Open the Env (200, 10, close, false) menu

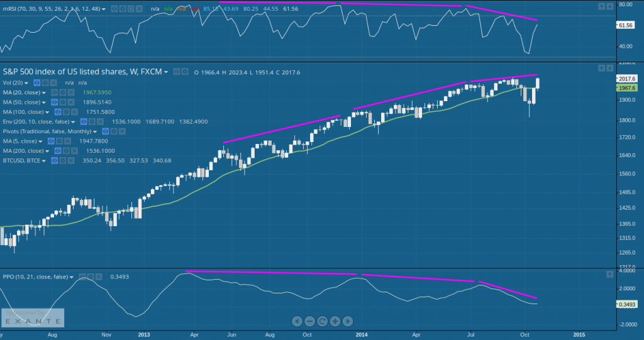(x=73, y=122)
